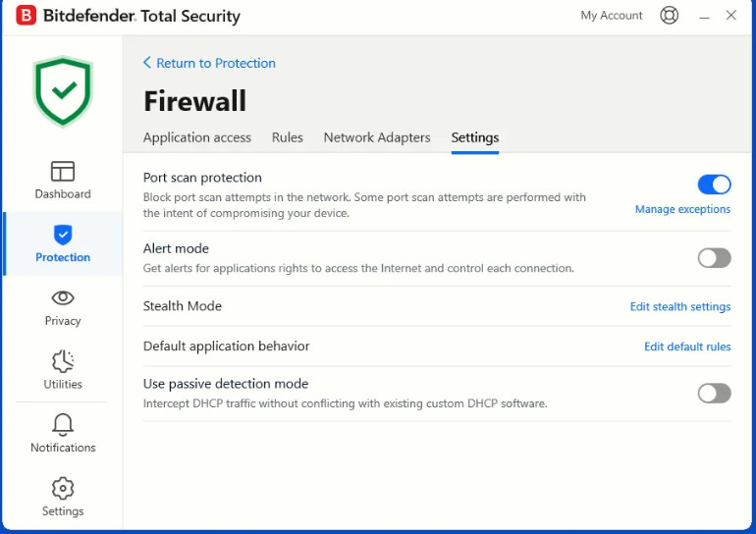
Task: Open Notifications bell icon
Action: point(63,425)
